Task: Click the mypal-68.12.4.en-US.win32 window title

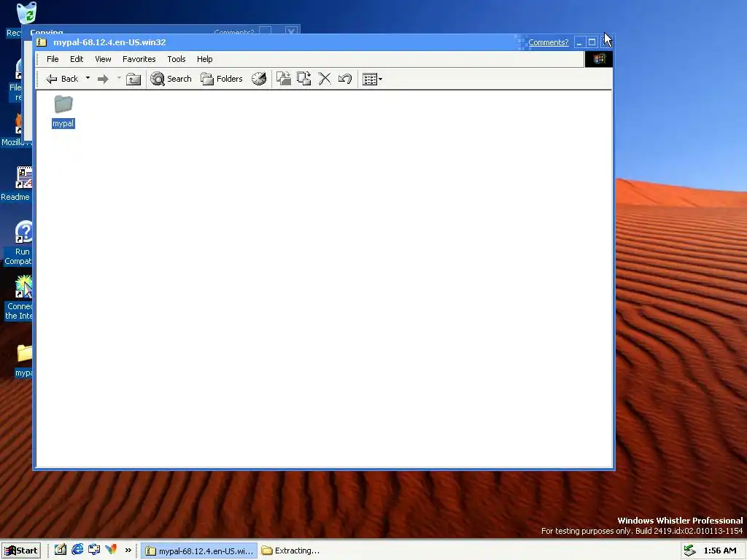Action: [109, 42]
